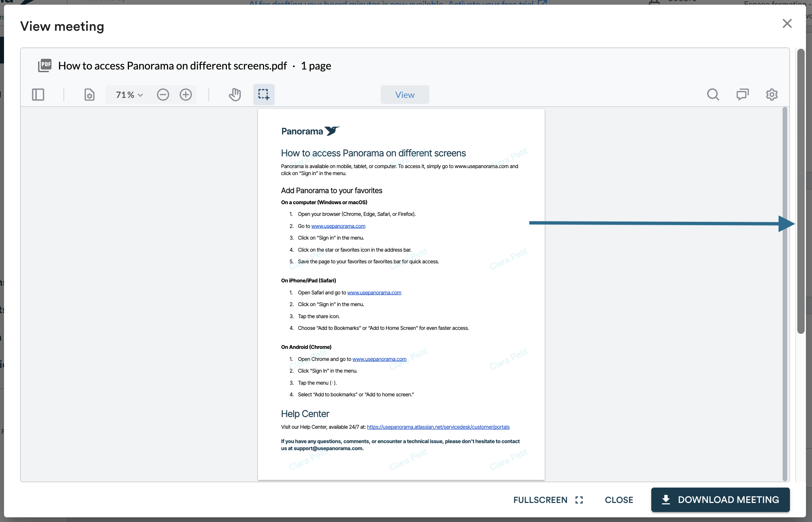This screenshot has width=812, height=522.
Task: Click usepanorama.com link under computer steps
Action: pos(338,226)
